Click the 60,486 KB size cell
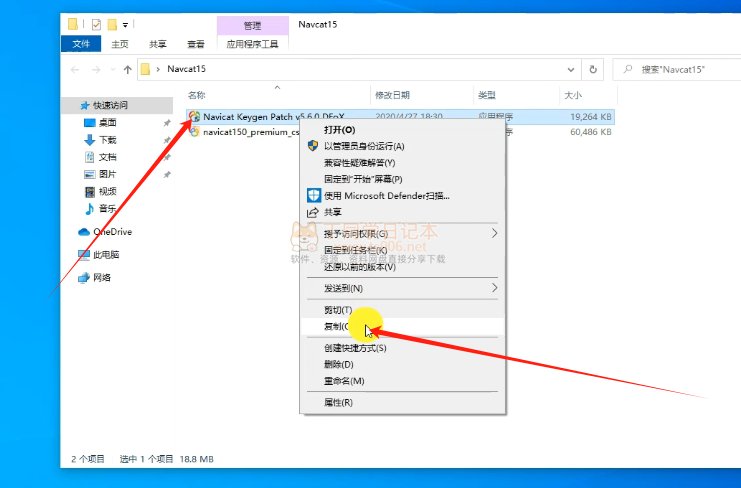The image size is (741, 488). [x=591, y=132]
